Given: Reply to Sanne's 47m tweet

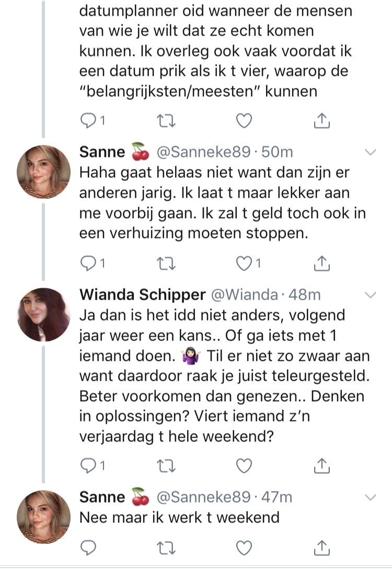Looking at the screenshot, I should point(88,548).
